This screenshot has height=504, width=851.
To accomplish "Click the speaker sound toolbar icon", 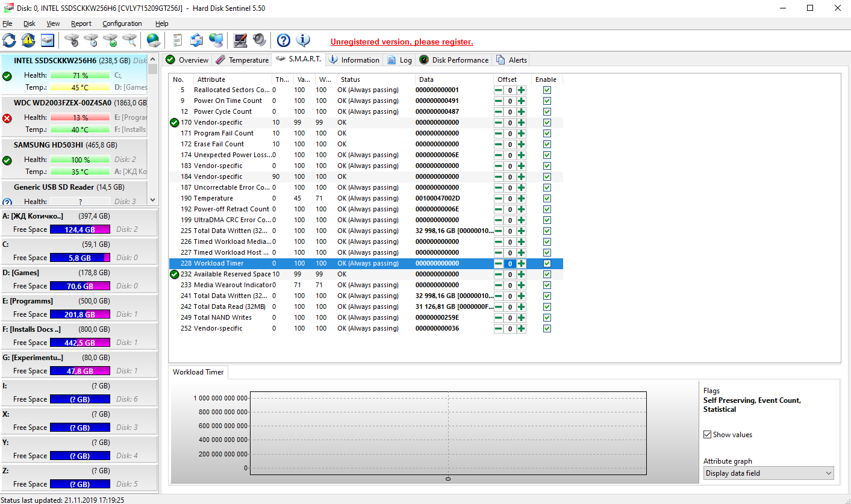I will pyautogui.click(x=260, y=40).
